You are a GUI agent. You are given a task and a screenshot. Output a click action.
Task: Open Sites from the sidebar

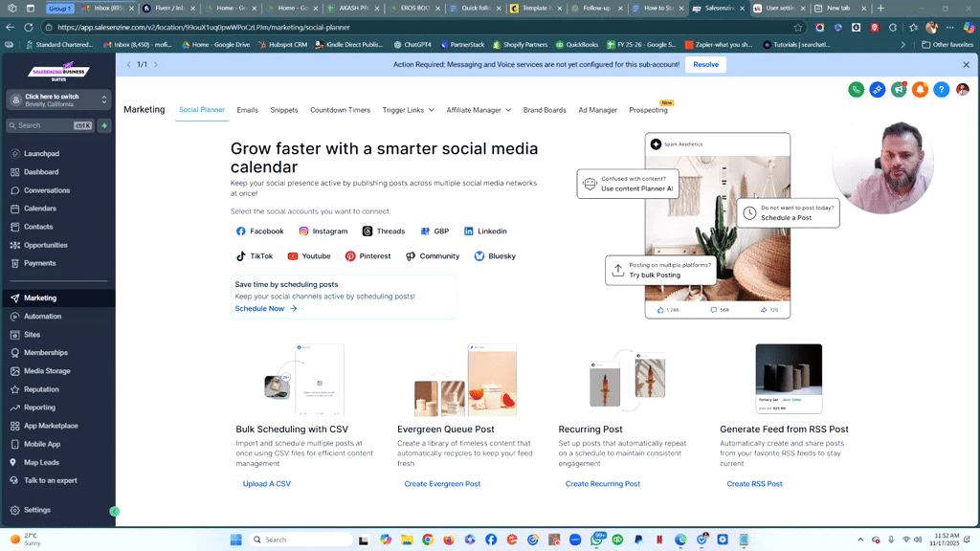pyautogui.click(x=32, y=335)
